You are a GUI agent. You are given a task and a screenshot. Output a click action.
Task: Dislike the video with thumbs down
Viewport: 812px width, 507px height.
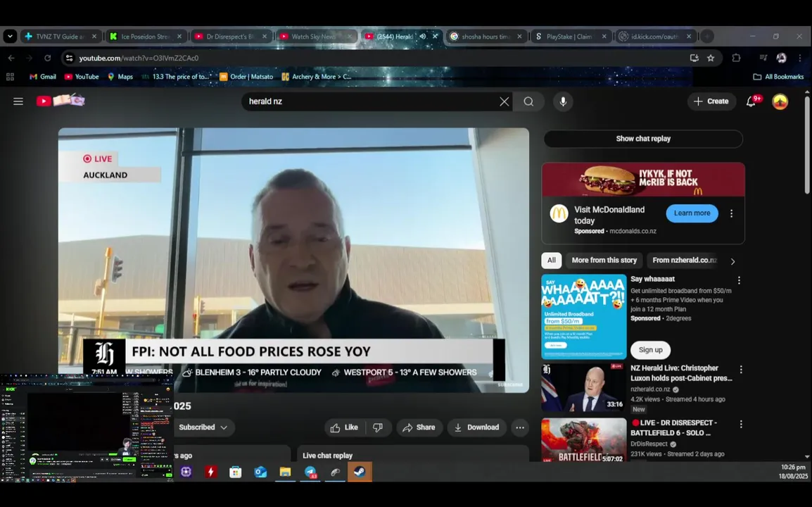(378, 427)
